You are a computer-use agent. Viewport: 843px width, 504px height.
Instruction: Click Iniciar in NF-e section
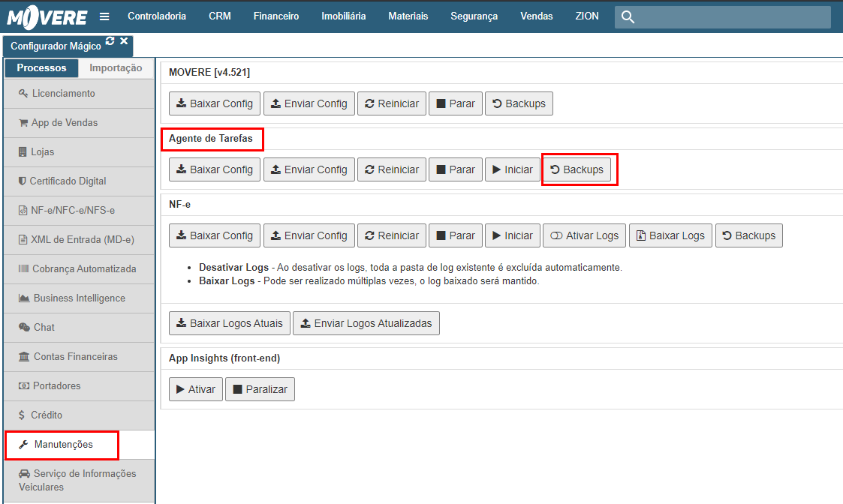pos(513,236)
